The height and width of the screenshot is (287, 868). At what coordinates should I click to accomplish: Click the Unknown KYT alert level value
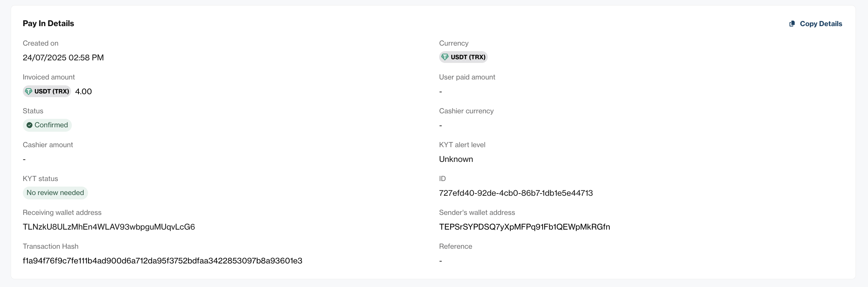(x=456, y=159)
